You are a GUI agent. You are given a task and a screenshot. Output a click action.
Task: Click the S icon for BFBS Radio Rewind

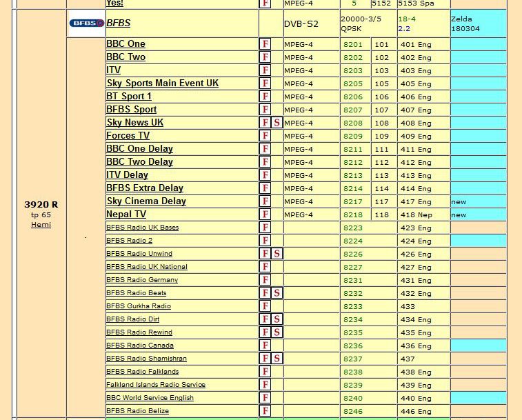point(277,332)
